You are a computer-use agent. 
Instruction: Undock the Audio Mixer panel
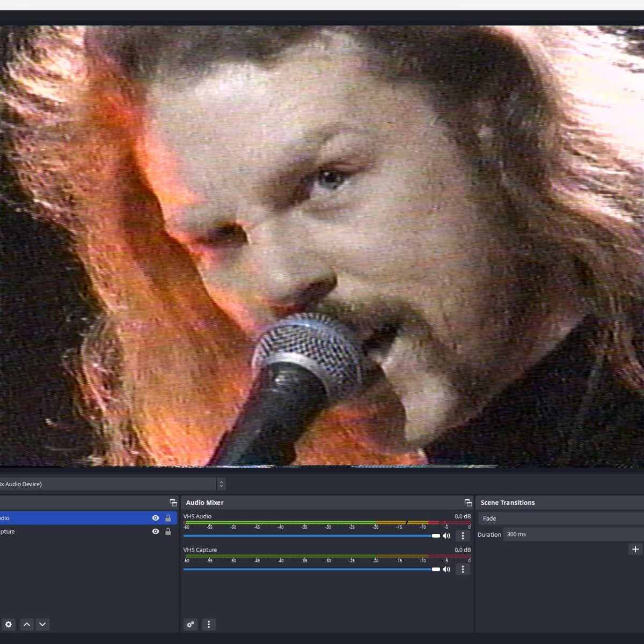[468, 502]
